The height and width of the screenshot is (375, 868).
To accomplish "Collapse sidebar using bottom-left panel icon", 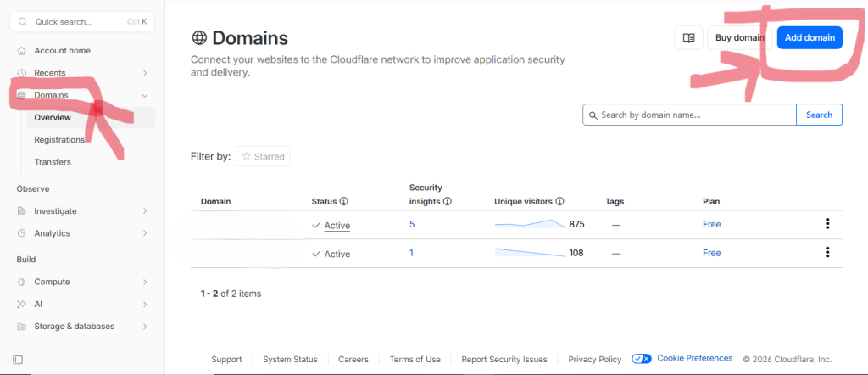I will (x=18, y=360).
